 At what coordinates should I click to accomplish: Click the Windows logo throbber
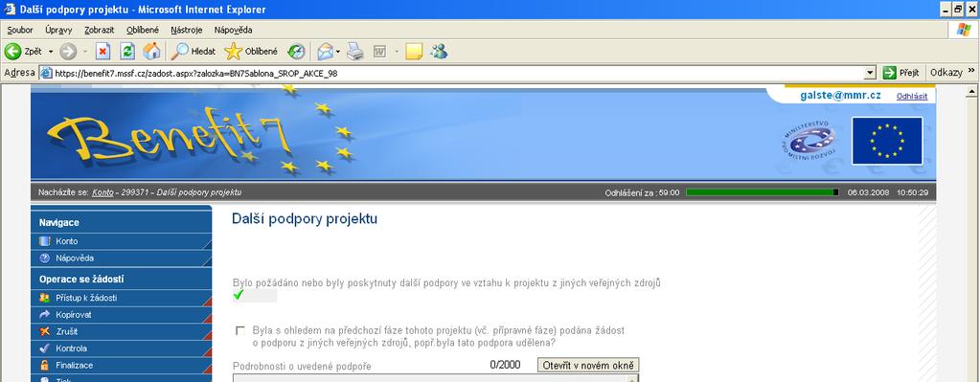point(965,30)
